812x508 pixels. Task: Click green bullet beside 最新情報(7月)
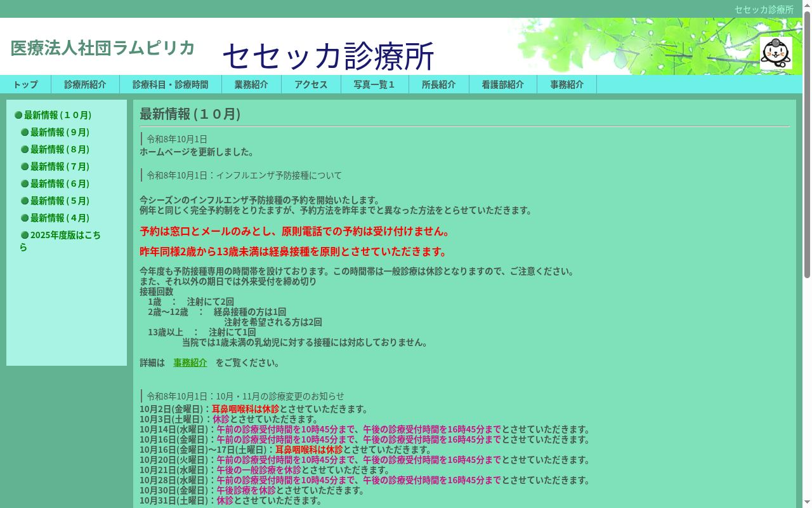tap(25, 167)
